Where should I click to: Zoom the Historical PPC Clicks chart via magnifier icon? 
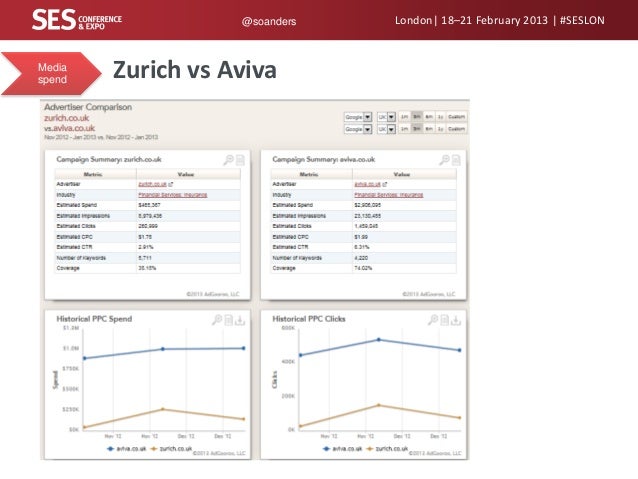pos(433,320)
